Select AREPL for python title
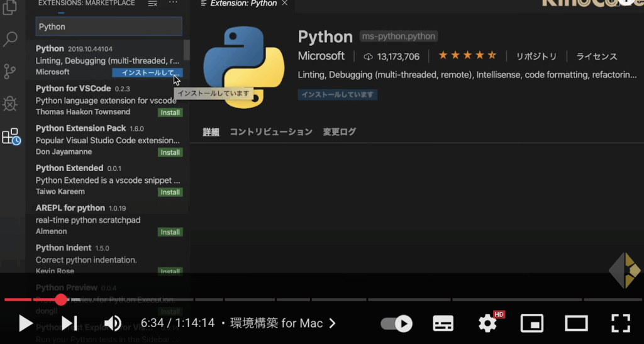Image resolution: width=644 pixels, height=344 pixels. 70,208
